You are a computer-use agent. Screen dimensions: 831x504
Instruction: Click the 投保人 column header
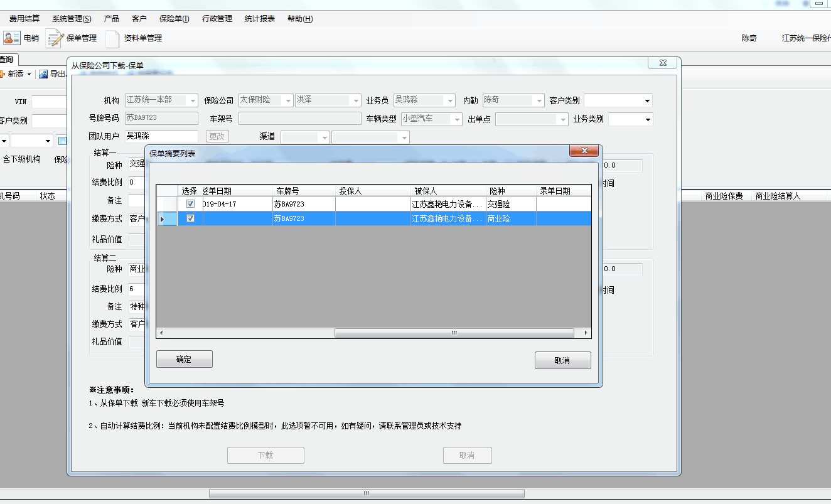pyautogui.click(x=373, y=191)
